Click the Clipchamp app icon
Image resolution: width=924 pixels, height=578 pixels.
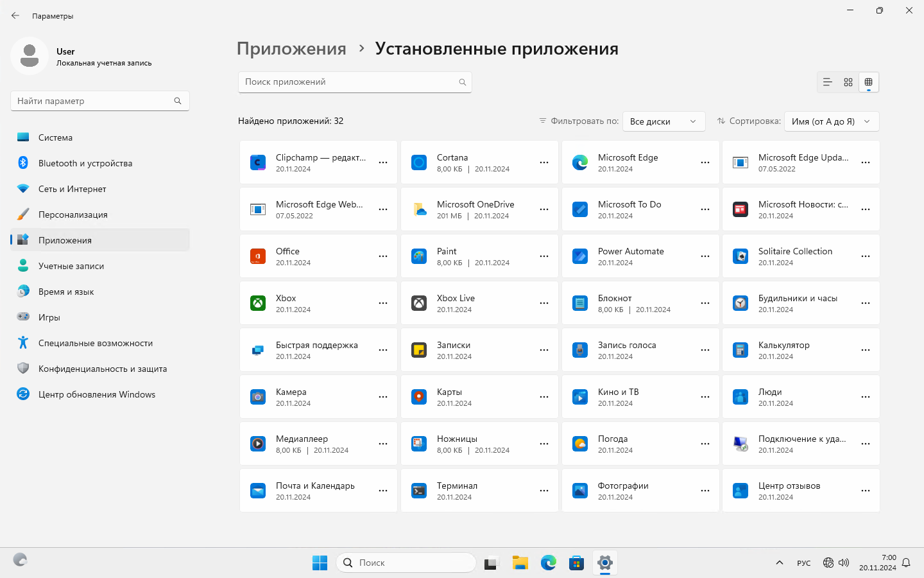[258, 162]
